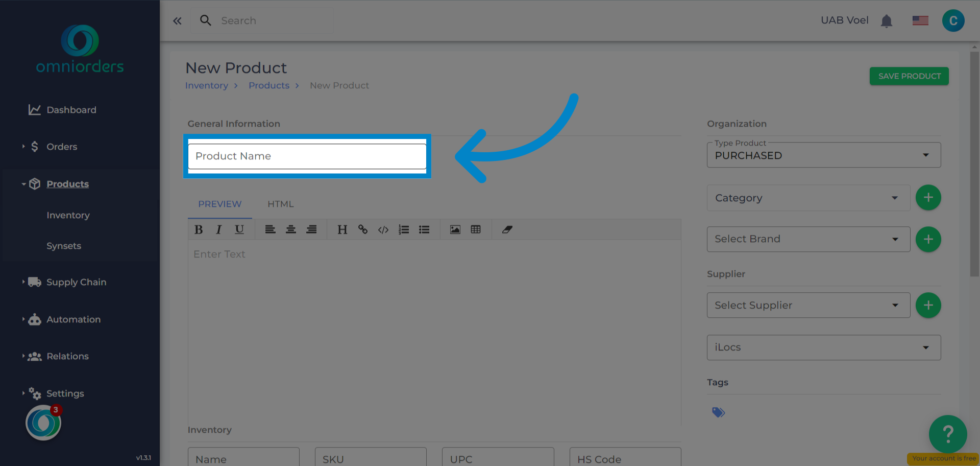Click Product Name input field
Screen dimensions: 980x466
pos(307,156)
